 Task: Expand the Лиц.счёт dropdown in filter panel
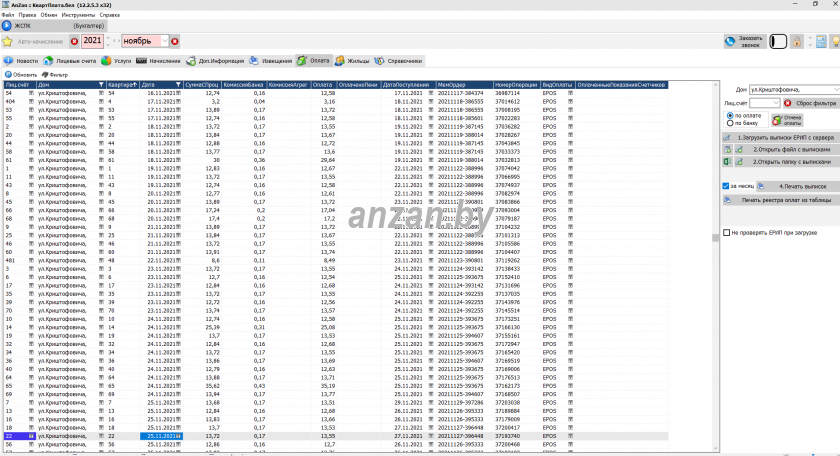(x=776, y=102)
